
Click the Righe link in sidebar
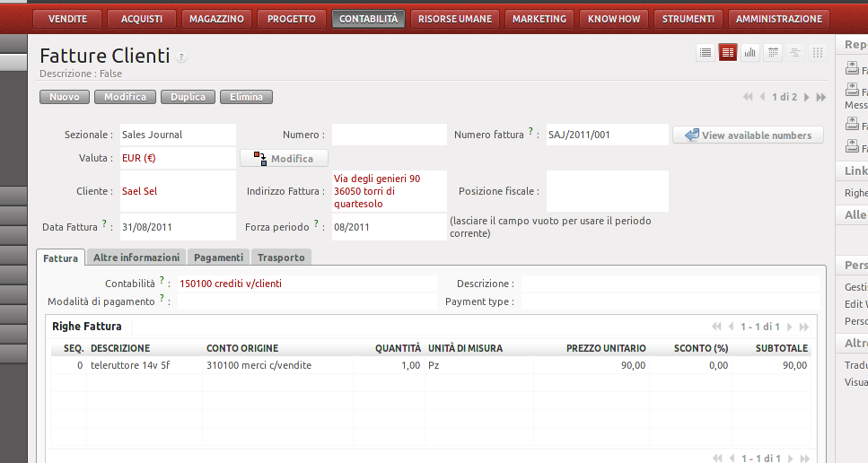(x=855, y=193)
